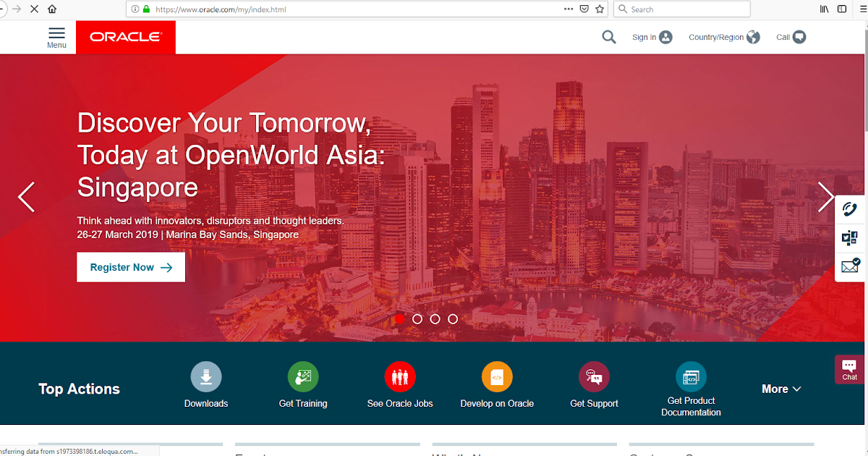Screen dimensions: 868x456
Task: Click the Get Training icon
Action: point(302,376)
